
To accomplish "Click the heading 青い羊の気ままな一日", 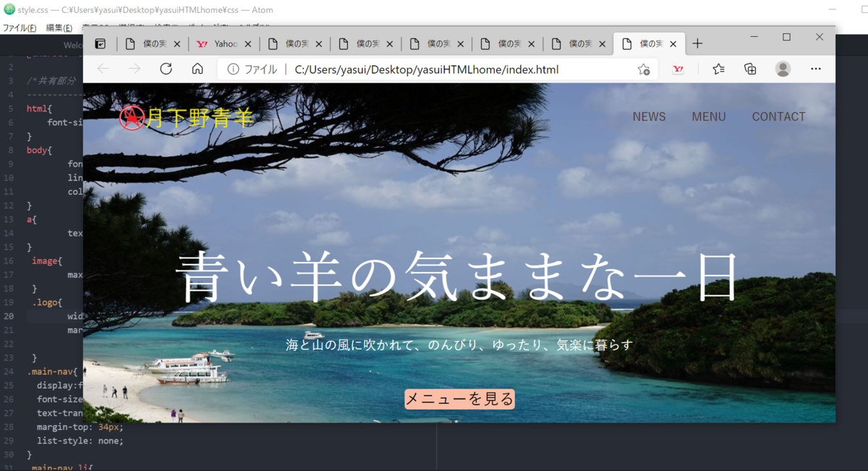I will pos(457,278).
